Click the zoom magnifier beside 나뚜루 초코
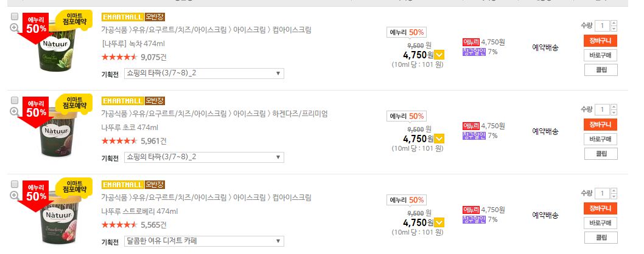Screen dimensions: 644x254 [15, 112]
